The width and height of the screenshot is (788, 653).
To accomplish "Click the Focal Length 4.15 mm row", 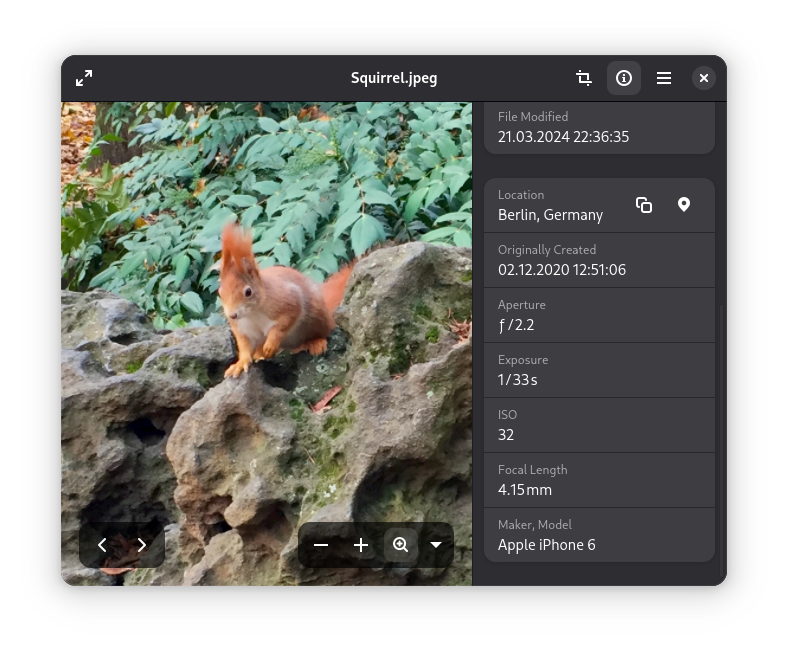I will click(x=599, y=480).
